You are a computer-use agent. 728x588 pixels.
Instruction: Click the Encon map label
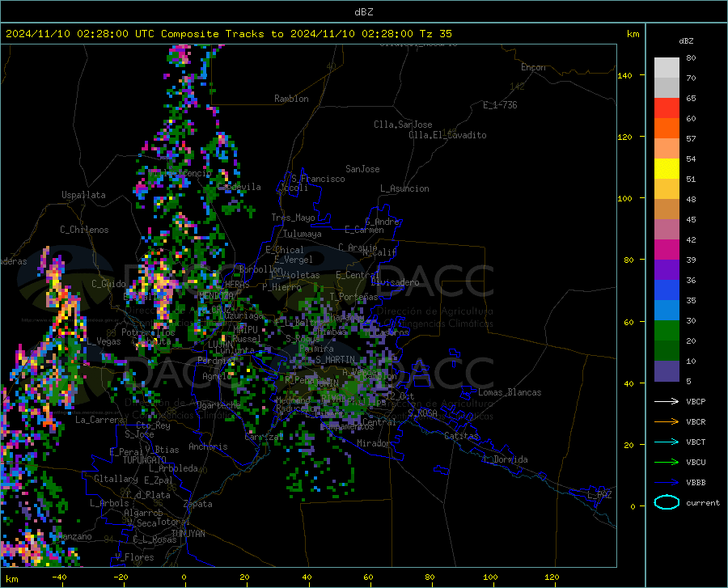pos(533,67)
